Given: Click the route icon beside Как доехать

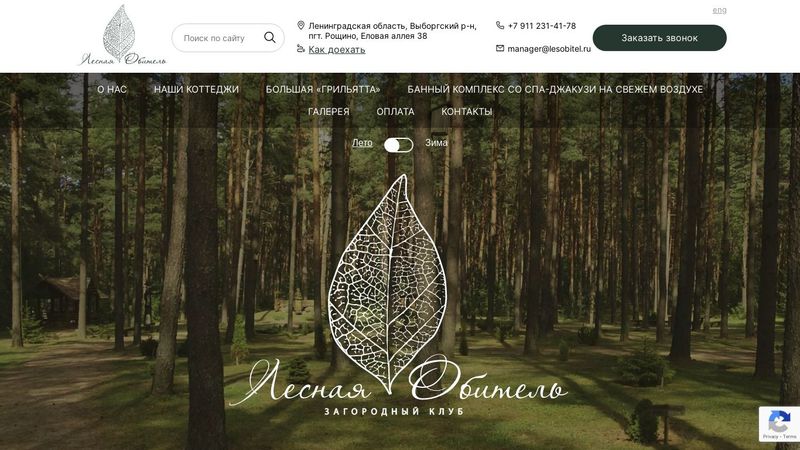Looking at the screenshot, I should [301, 49].
